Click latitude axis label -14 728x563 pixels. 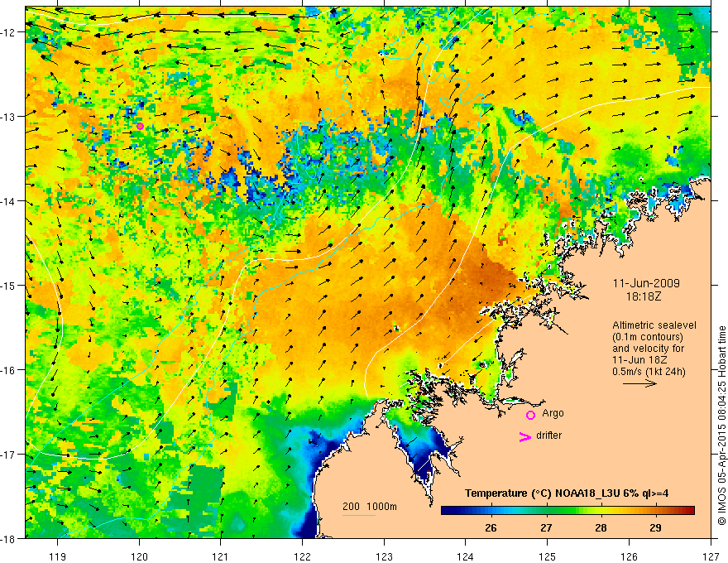9,200
